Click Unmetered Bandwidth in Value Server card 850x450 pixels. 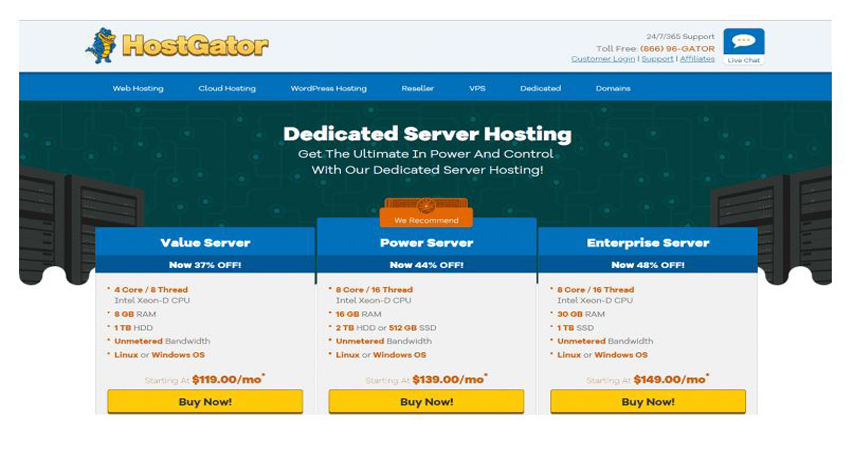coord(162,341)
